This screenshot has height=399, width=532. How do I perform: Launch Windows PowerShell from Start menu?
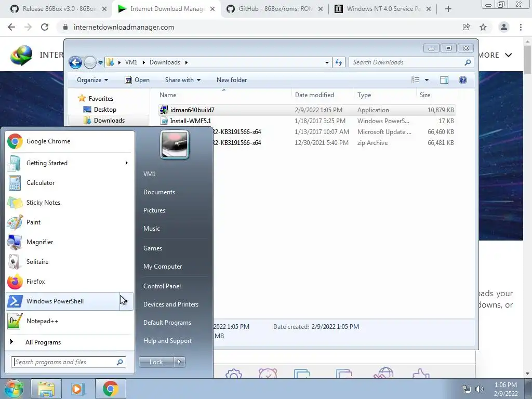point(63,301)
